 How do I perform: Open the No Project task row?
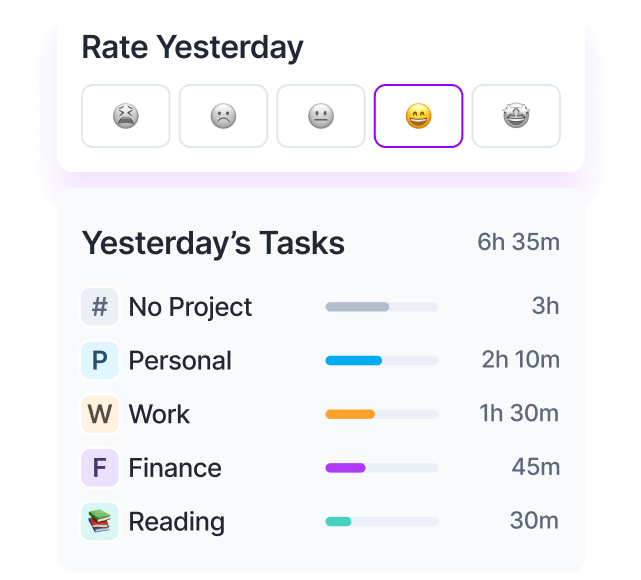click(320, 307)
